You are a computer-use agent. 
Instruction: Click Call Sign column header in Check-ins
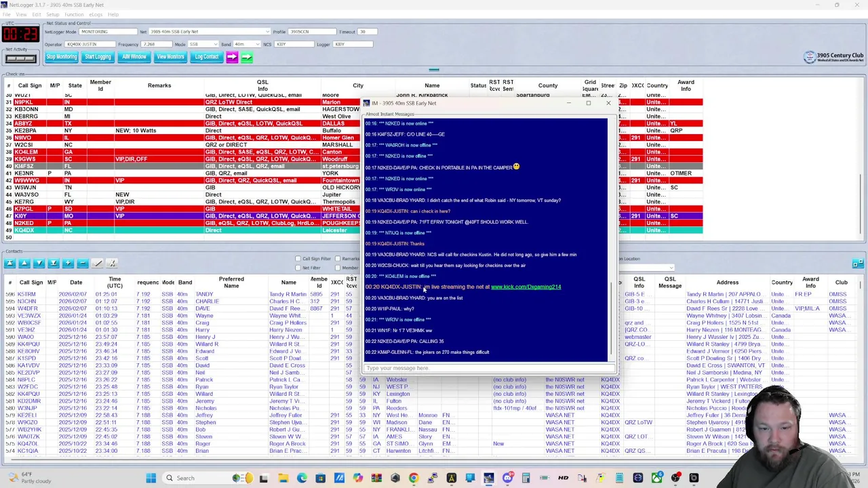click(30, 85)
